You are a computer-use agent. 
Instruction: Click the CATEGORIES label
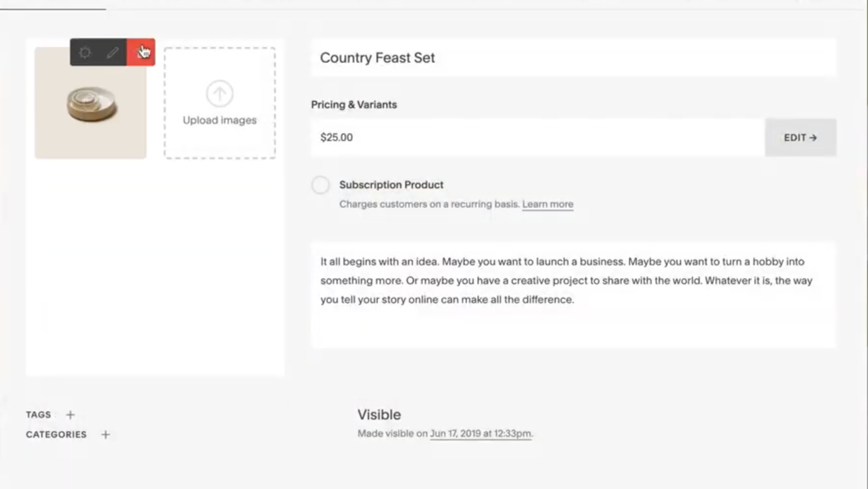[56, 435]
